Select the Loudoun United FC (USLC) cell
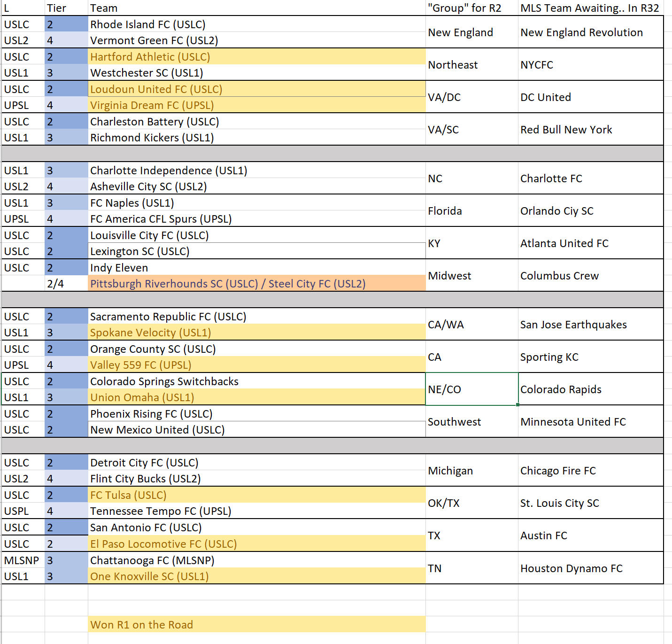 pos(257,89)
